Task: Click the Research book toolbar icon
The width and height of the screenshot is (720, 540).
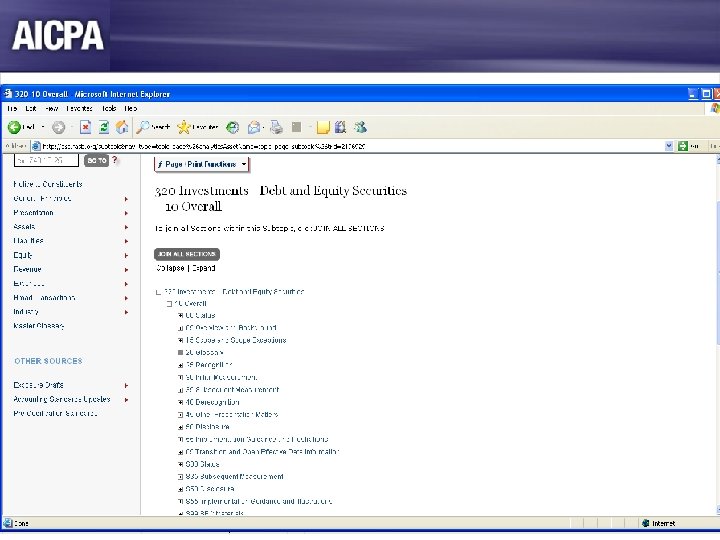Action: click(340, 127)
